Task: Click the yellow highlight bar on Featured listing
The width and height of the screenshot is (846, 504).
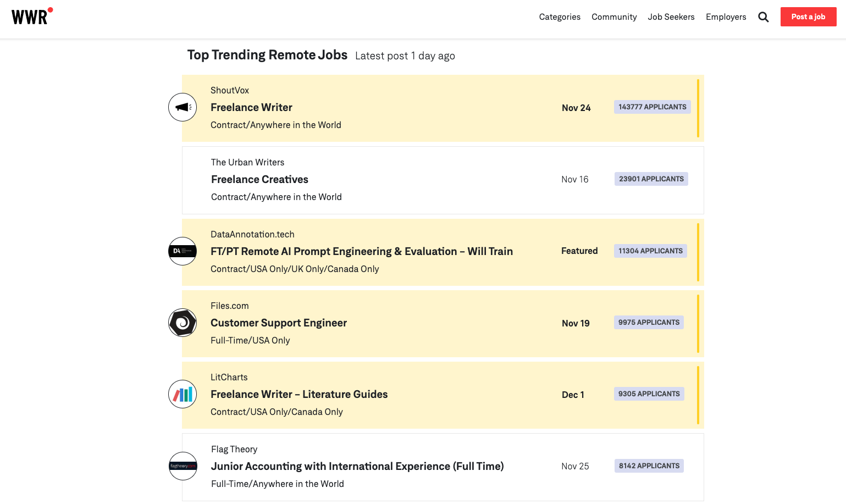Action: tap(698, 252)
